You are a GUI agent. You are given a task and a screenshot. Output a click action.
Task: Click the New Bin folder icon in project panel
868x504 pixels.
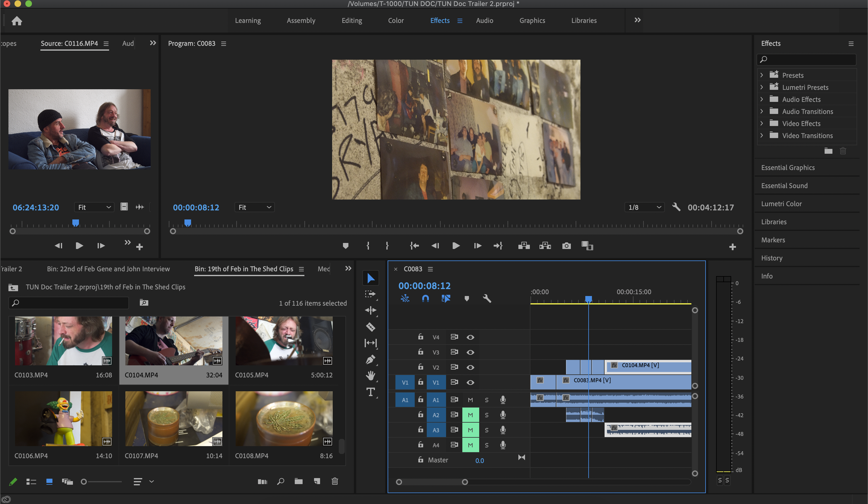298,481
